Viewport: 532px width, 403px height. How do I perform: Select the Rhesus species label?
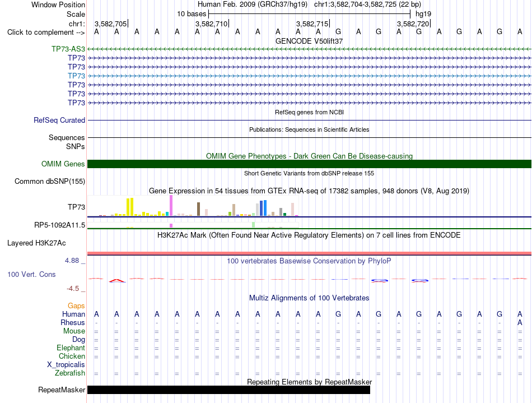click(x=73, y=322)
